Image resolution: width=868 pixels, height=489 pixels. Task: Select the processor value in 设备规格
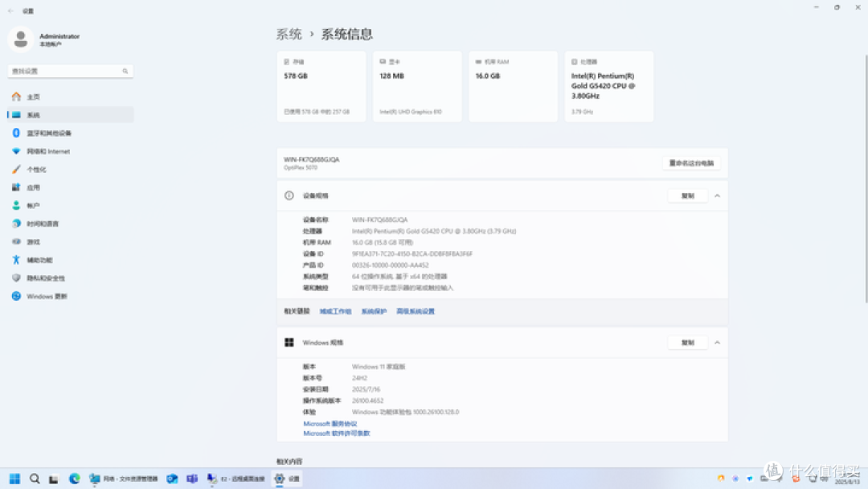click(434, 232)
